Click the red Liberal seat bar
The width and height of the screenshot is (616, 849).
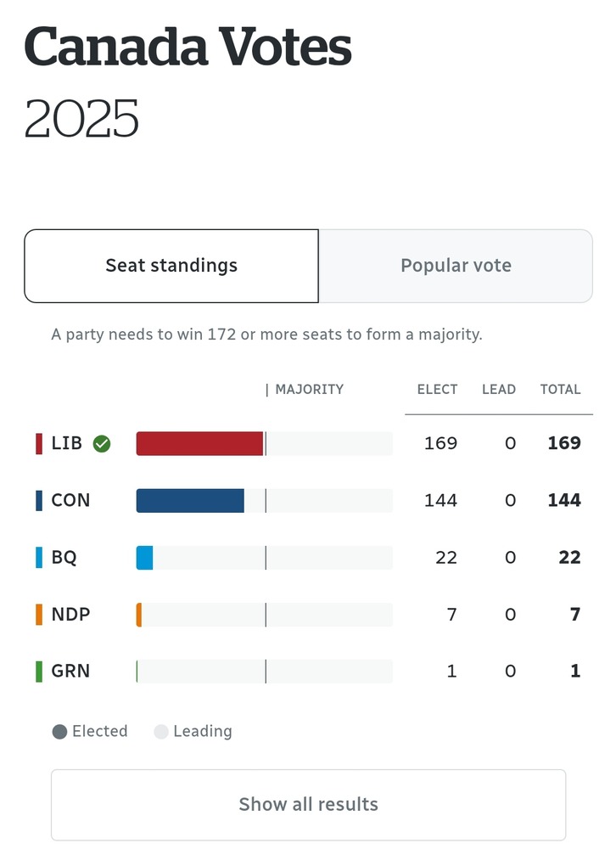tap(199, 443)
